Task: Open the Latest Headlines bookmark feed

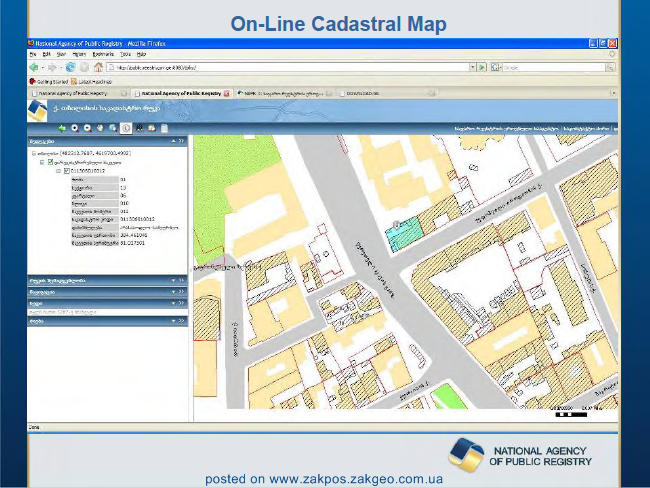Action: (x=91, y=82)
